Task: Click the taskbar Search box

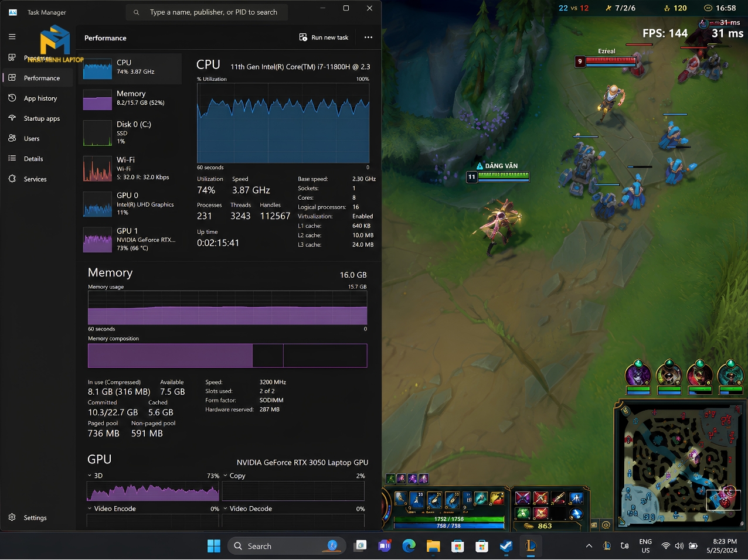Action: point(286,546)
